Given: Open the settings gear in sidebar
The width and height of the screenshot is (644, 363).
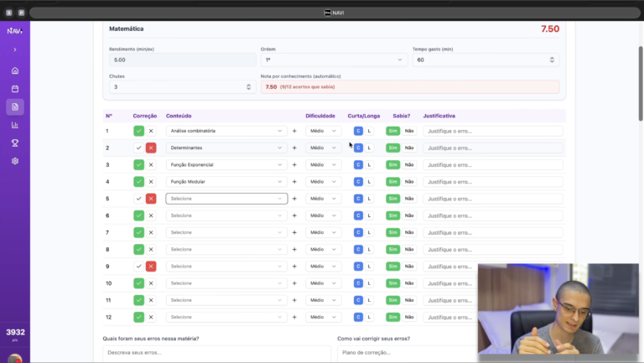Looking at the screenshot, I should [14, 161].
